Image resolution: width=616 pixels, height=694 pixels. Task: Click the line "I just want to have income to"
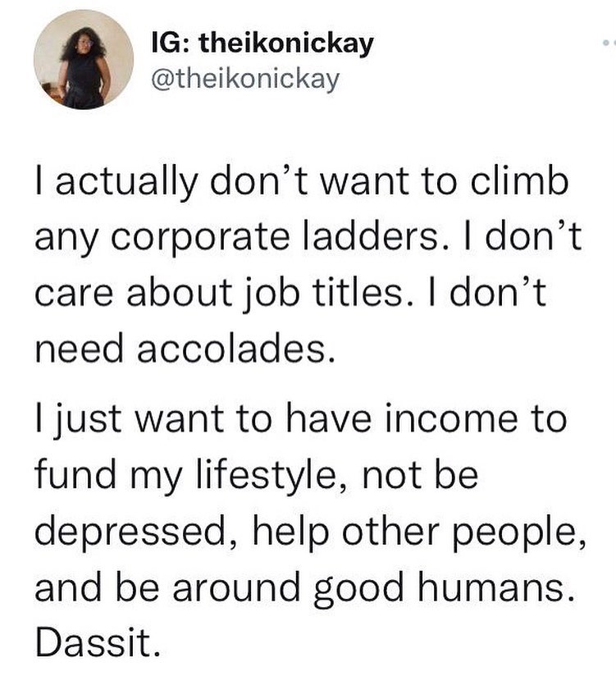[x=299, y=420]
